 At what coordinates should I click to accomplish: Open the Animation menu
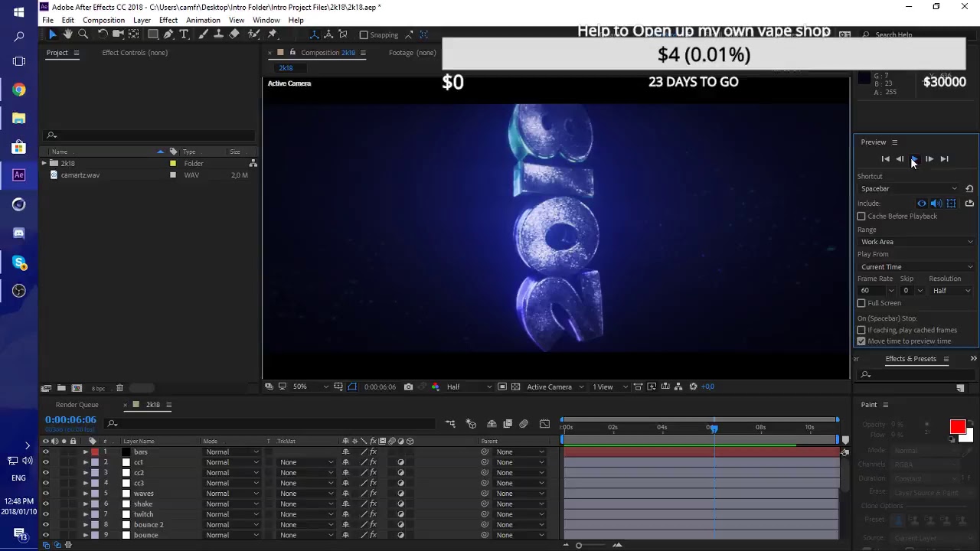click(203, 20)
